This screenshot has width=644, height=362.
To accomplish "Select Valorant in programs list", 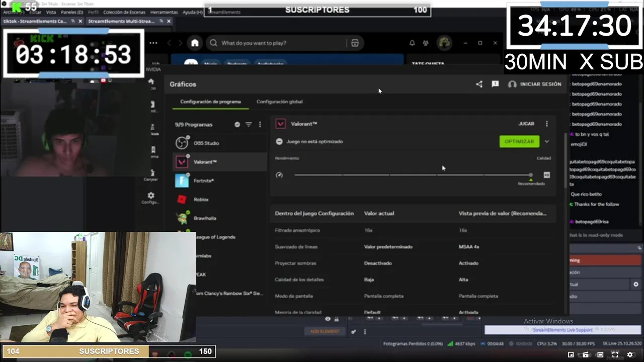I will (219, 162).
